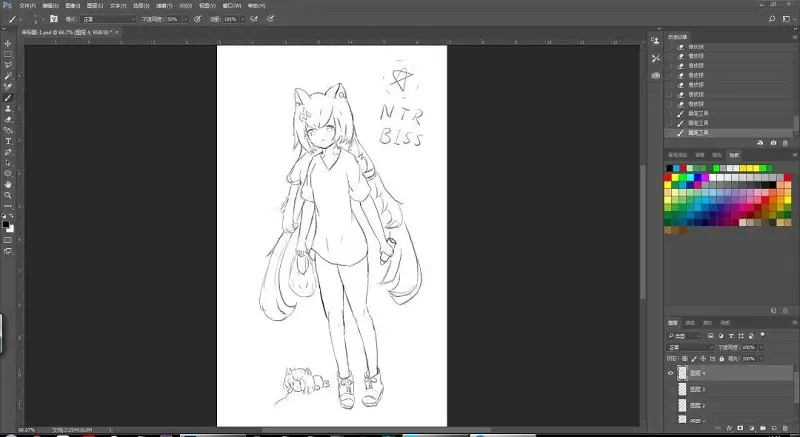800x437 pixels.
Task: Select the Type tool (T)
Action: (8, 141)
